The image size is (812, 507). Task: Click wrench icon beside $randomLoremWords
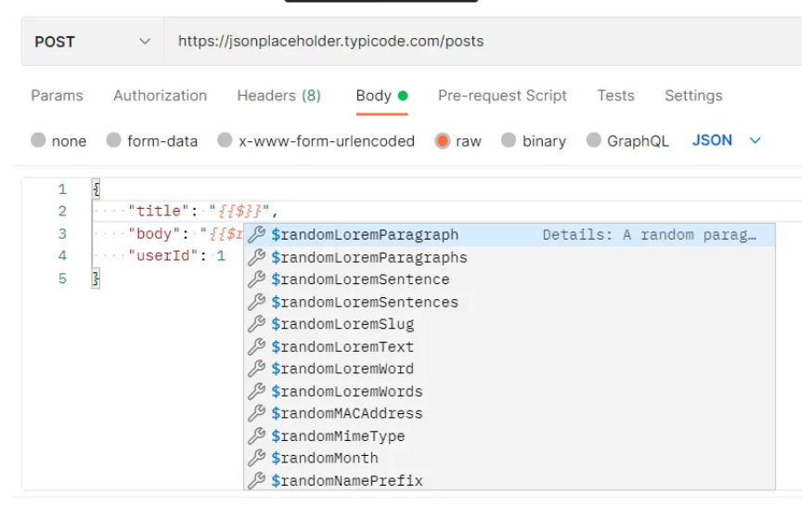coord(256,391)
